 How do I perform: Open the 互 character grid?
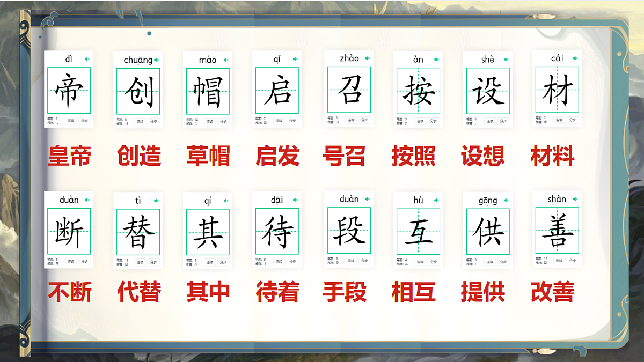(x=418, y=232)
